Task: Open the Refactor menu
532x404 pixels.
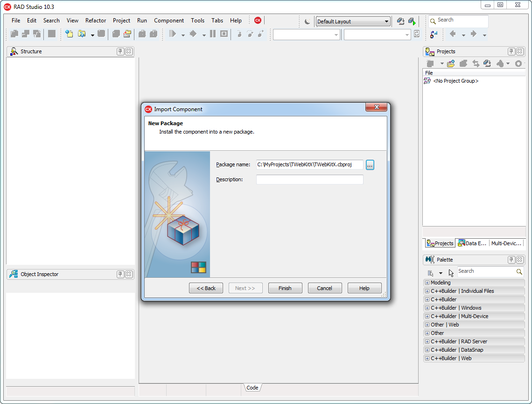Action: pyautogui.click(x=96, y=21)
